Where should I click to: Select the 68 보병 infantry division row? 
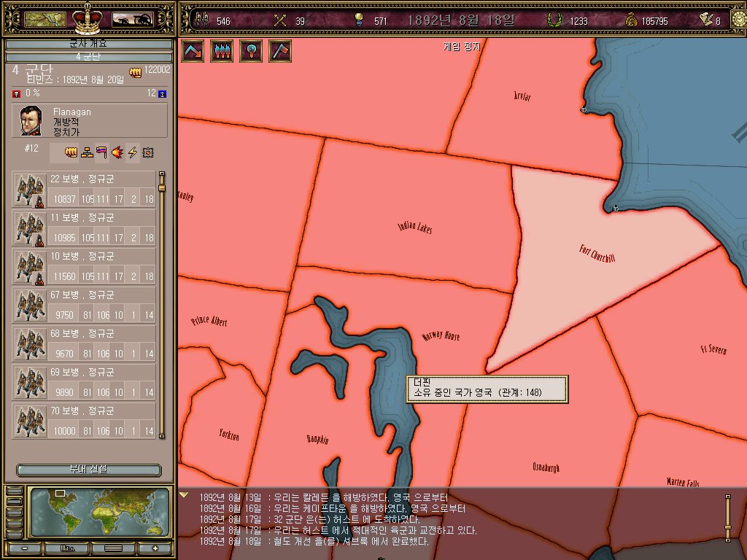tap(84, 343)
